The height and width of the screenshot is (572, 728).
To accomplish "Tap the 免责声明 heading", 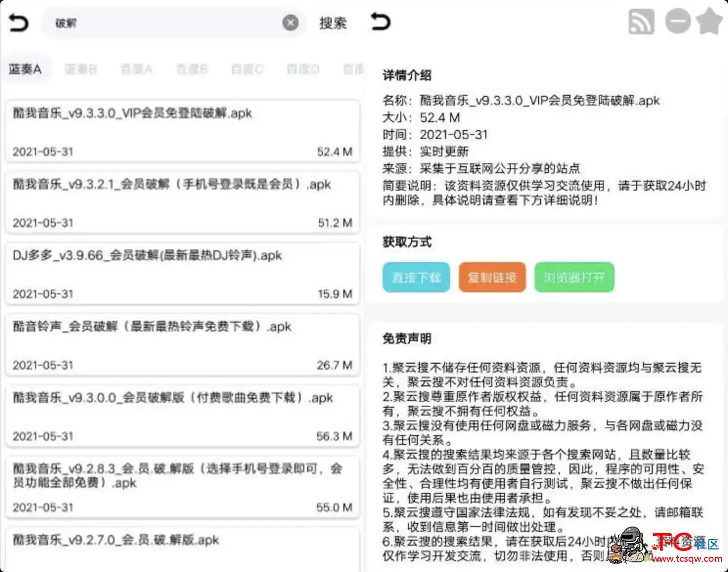I will point(407,338).
